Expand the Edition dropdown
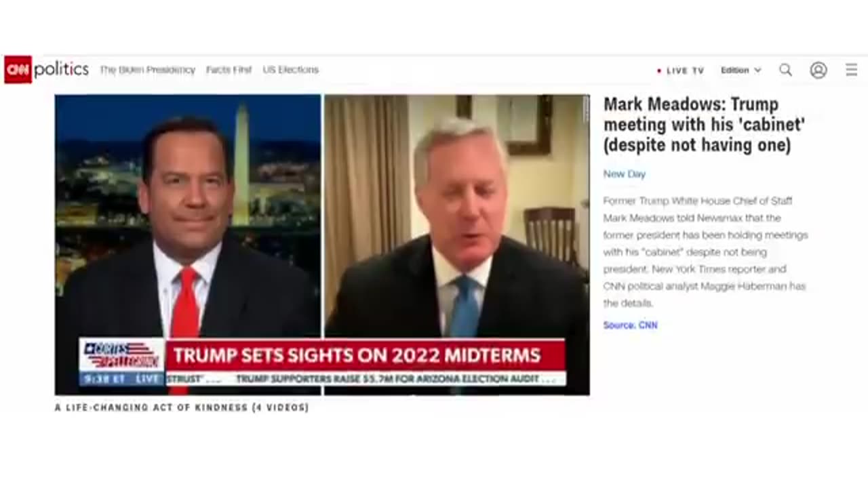 (x=741, y=70)
